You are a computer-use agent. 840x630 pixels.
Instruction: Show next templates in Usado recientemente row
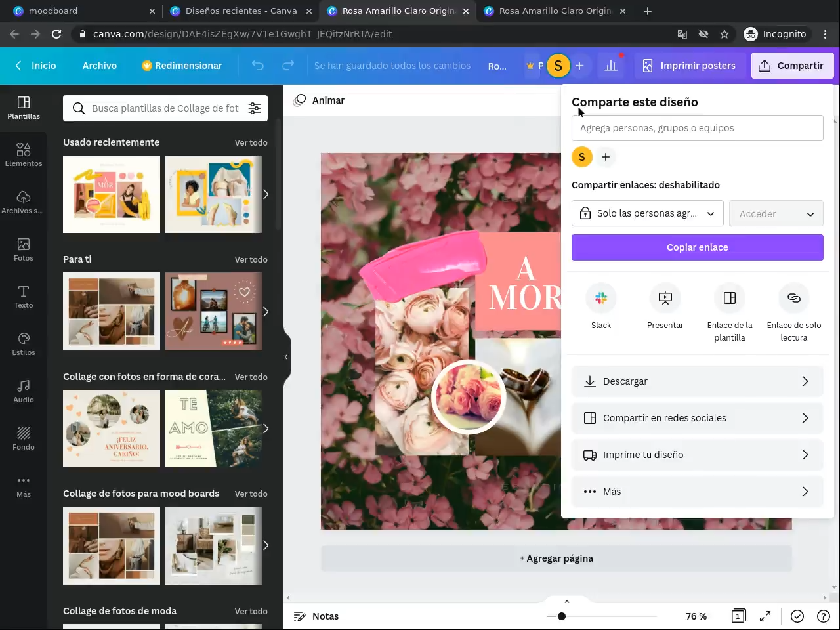(266, 194)
